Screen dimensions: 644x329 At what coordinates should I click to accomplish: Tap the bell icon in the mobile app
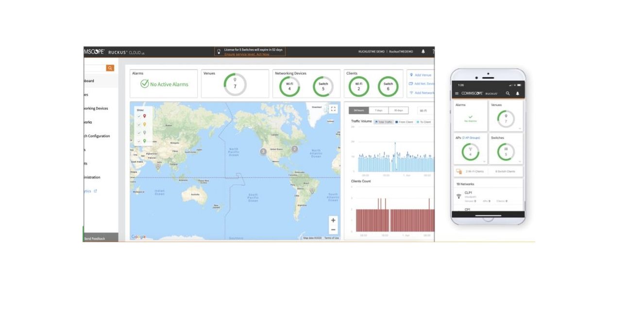click(x=518, y=92)
